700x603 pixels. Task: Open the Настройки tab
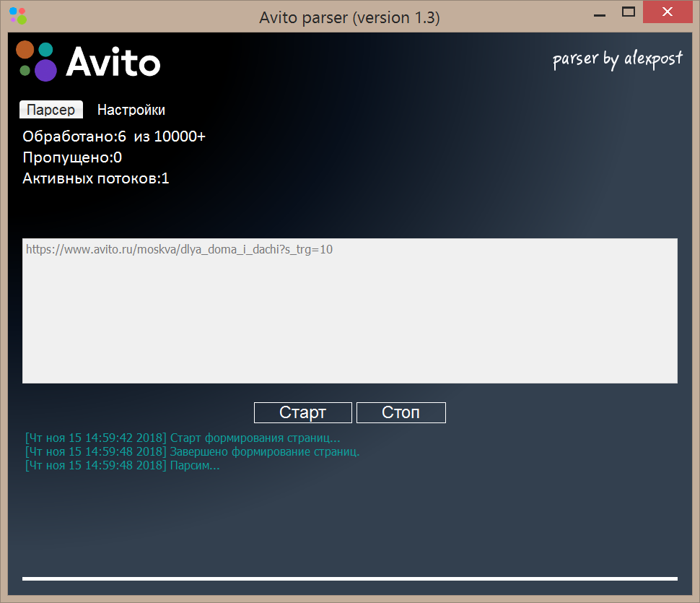tap(131, 110)
